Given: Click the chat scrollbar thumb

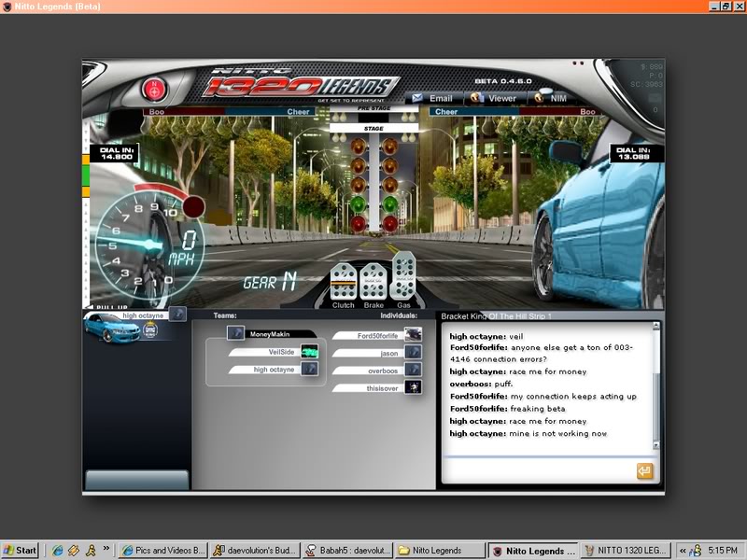Looking at the screenshot, I should pos(656,407).
